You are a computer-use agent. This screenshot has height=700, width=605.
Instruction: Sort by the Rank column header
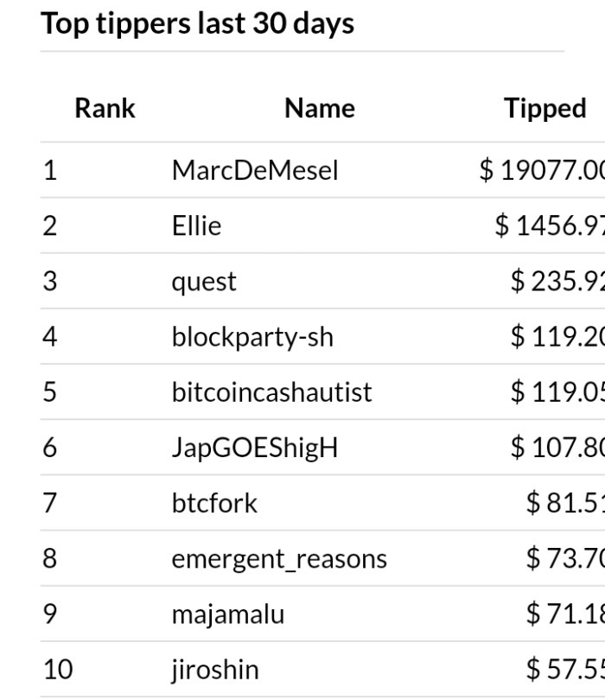105,108
